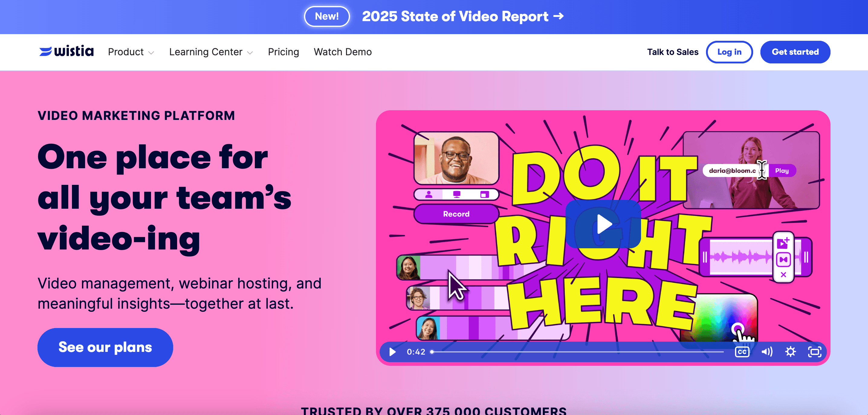Click the Get started button
Viewport: 868px width, 415px height.
[795, 52]
